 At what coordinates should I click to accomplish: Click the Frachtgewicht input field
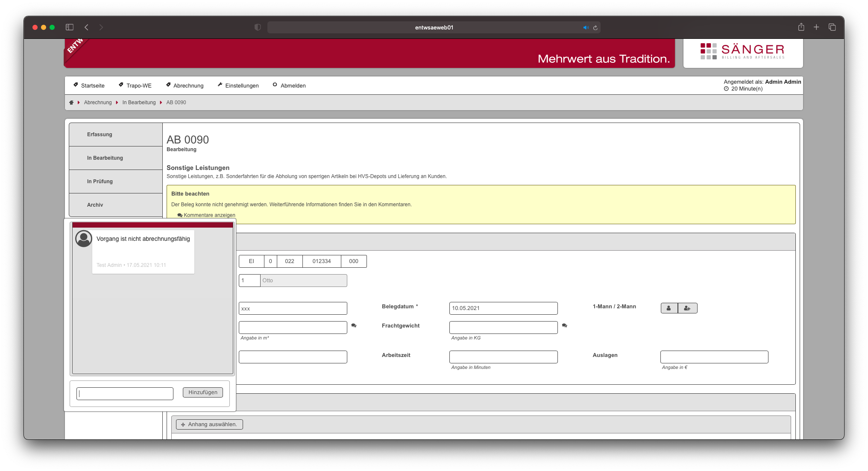tap(504, 328)
